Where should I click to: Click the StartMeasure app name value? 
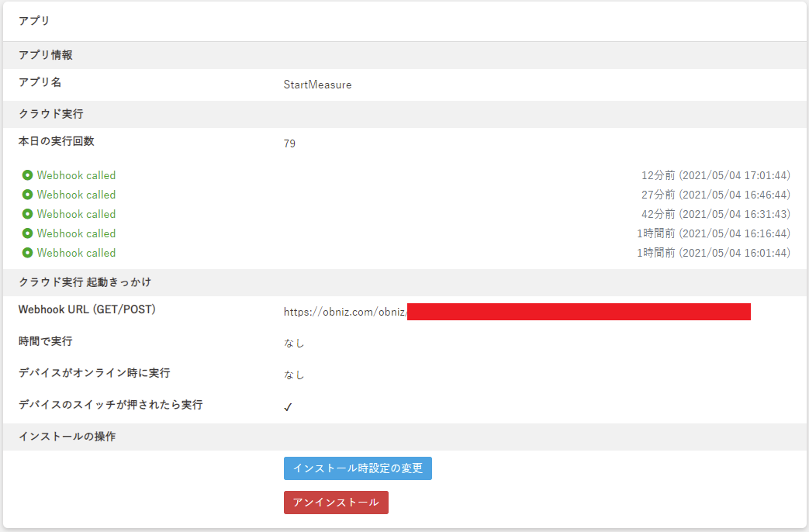(317, 85)
